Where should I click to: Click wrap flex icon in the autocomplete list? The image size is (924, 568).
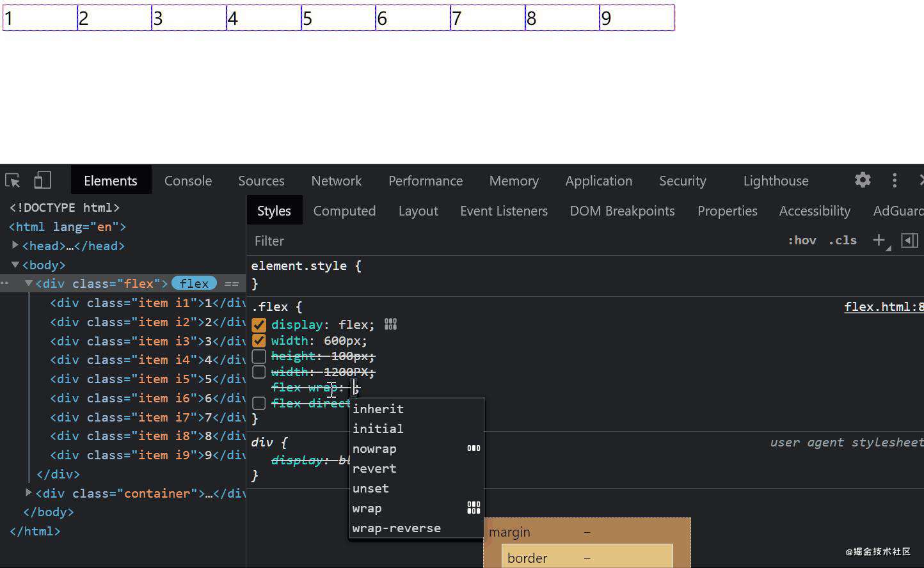474,508
